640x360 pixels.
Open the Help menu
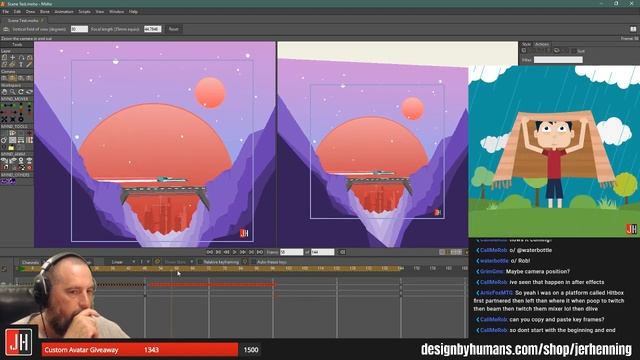tap(133, 12)
